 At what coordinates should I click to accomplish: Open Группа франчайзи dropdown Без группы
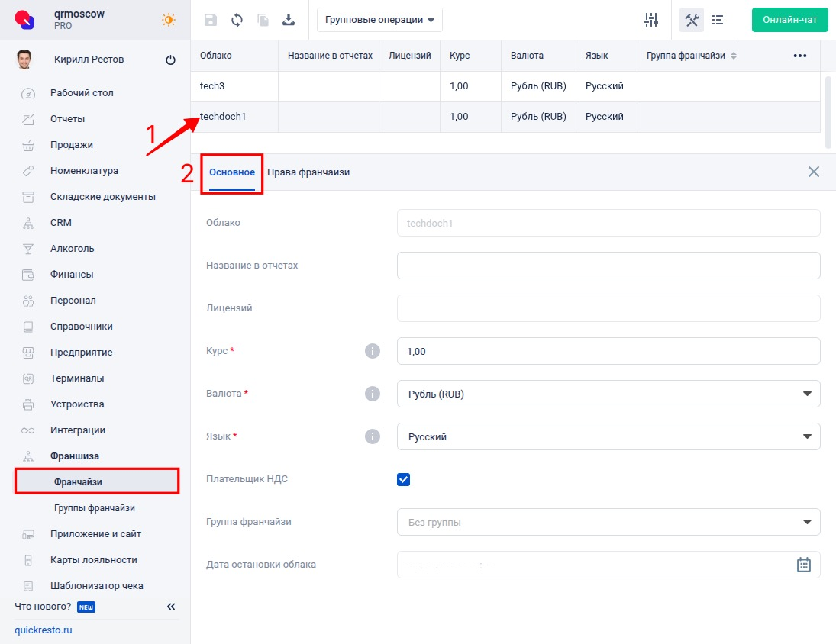tap(608, 522)
